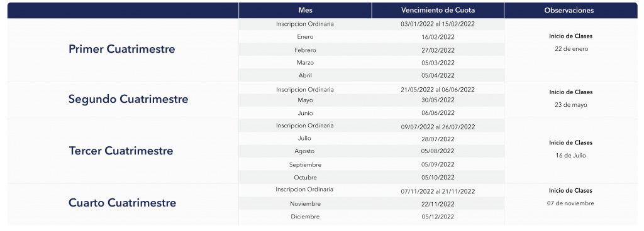Click the '07 de noviembre' class start text

570,203
